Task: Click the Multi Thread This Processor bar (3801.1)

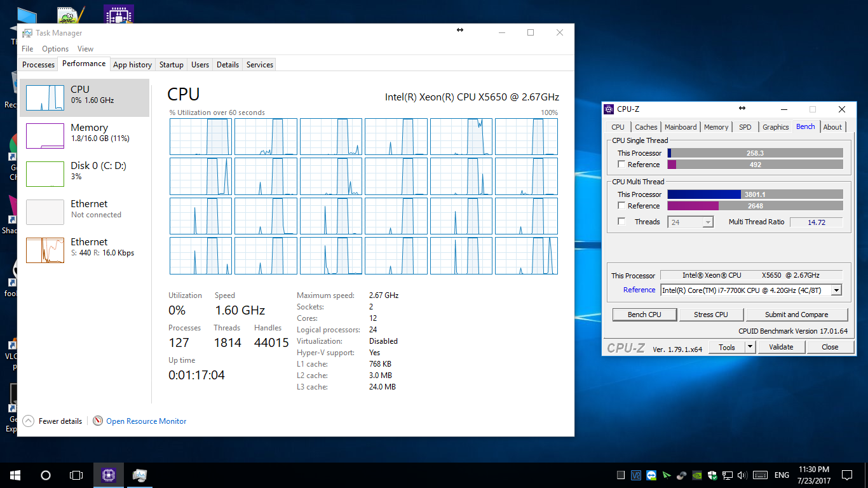Action: coord(756,194)
